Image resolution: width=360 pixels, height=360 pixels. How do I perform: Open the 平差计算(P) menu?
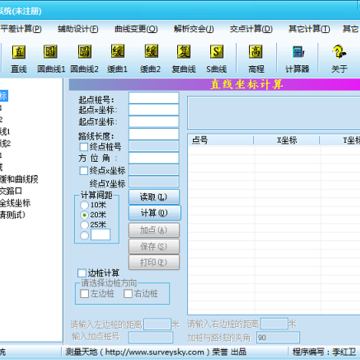click(x=21, y=29)
